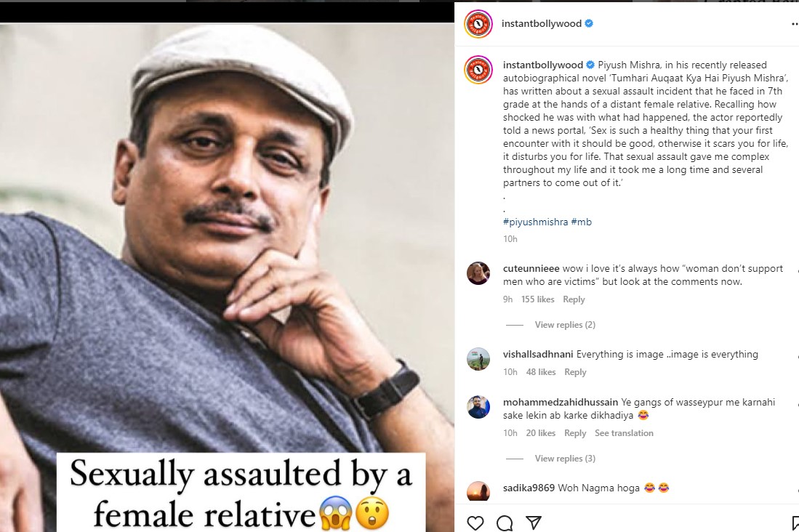
Task: Open vishallsadhnani's profile avatar
Action: pyautogui.click(x=478, y=359)
